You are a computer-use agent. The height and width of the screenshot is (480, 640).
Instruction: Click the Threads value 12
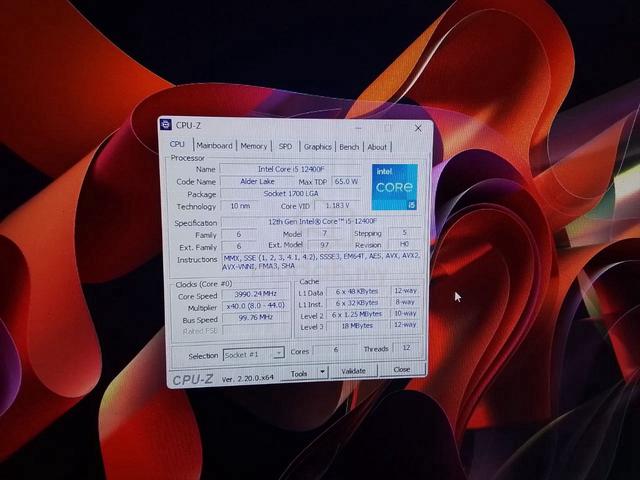(x=406, y=348)
